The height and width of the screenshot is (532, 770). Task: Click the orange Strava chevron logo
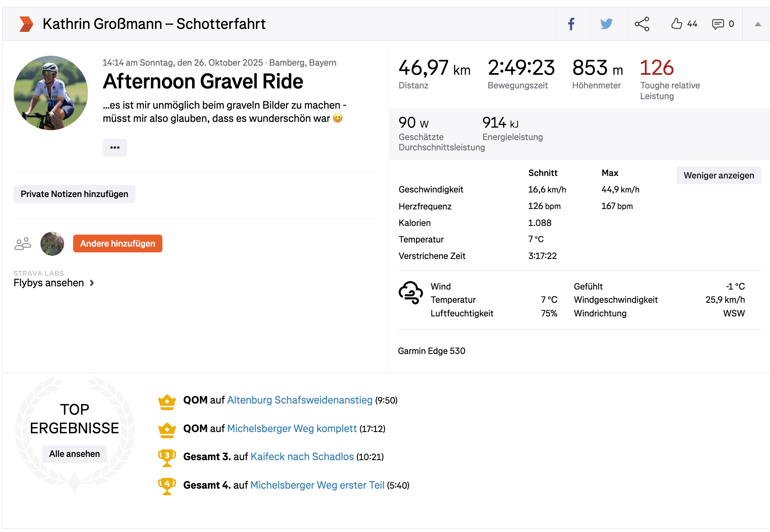[x=26, y=24]
